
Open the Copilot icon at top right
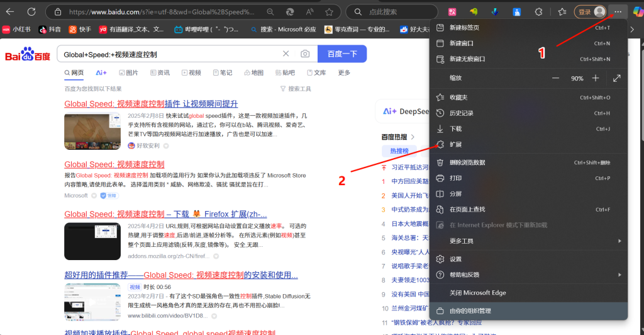point(638,12)
